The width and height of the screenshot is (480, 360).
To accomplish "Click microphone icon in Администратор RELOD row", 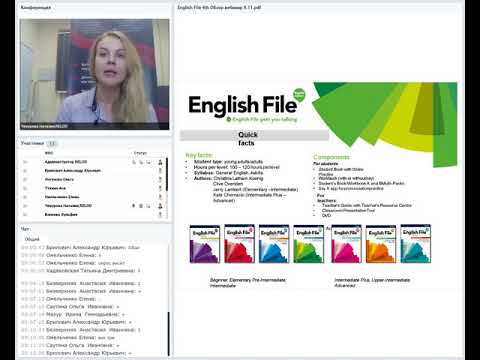I will pos(134,162).
